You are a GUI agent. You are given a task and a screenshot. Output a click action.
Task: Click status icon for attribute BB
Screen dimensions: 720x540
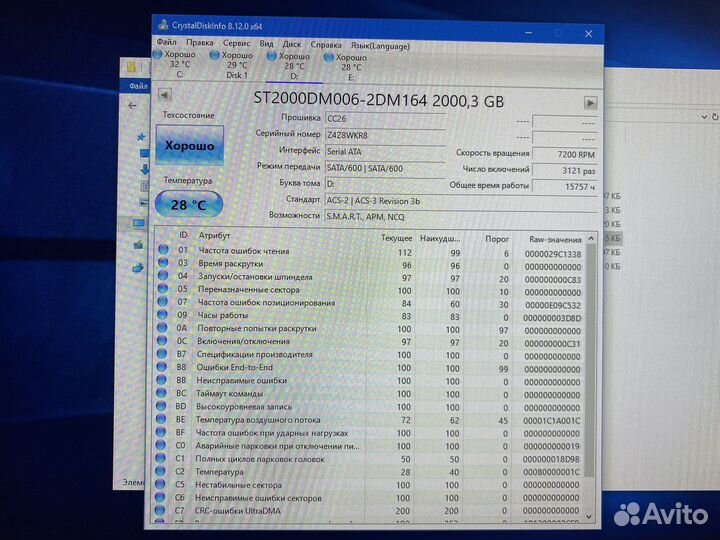click(161, 379)
